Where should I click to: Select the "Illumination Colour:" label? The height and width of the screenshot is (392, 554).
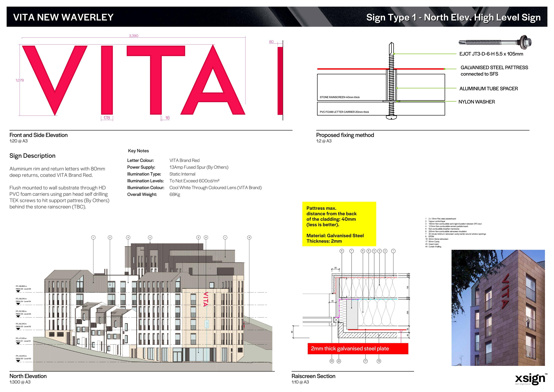[x=146, y=188]
